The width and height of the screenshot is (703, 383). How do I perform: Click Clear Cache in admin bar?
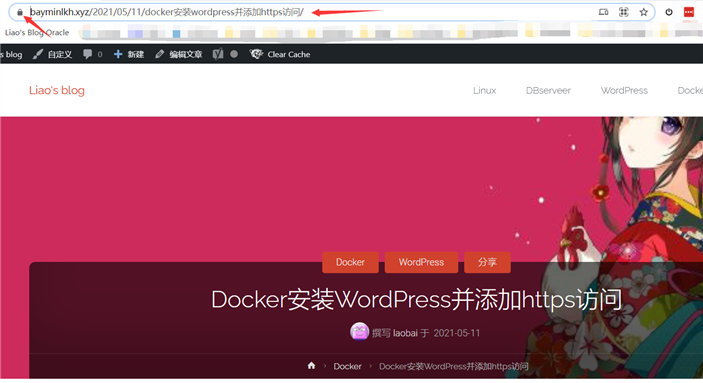click(x=280, y=54)
